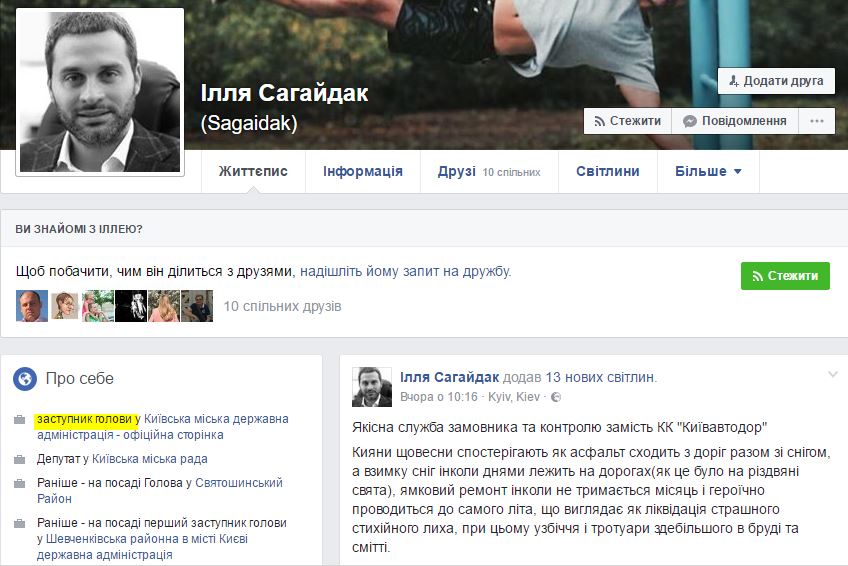The image size is (848, 566).
Task: Go to the Світлини tab
Action: pyautogui.click(x=607, y=171)
